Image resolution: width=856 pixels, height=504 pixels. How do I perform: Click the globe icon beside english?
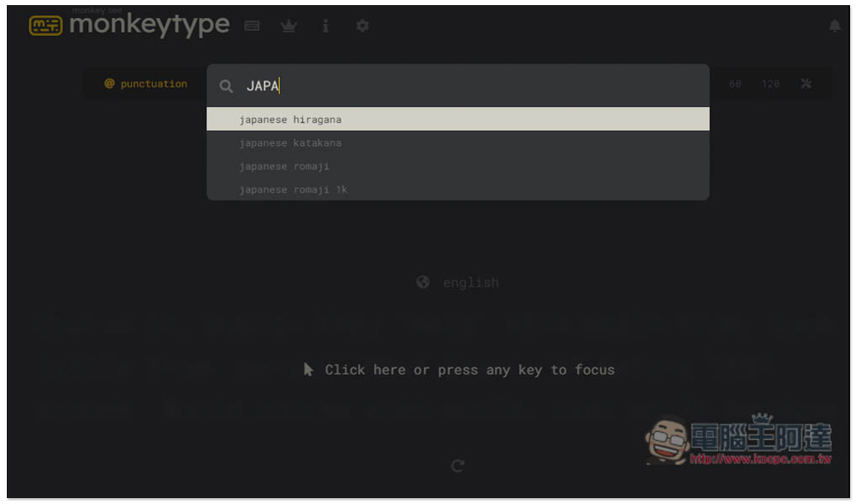(423, 282)
